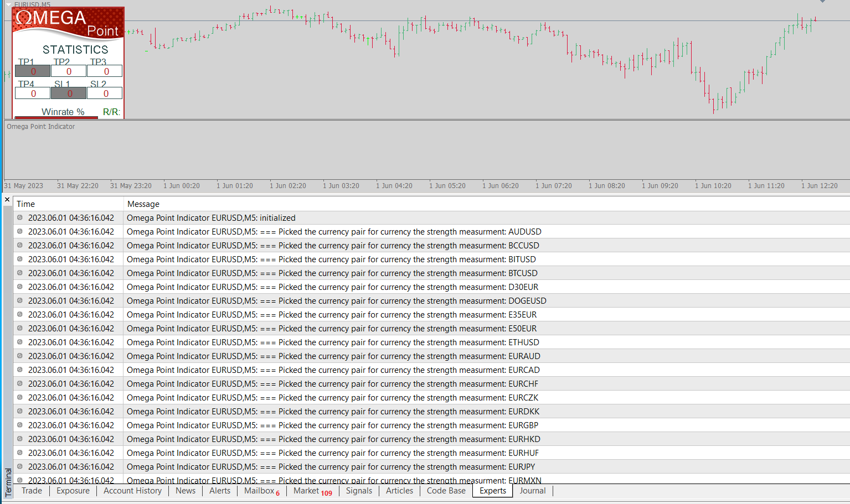The width and height of the screenshot is (850, 504).
Task: Click the TP3 statistics value box
Action: point(105,71)
